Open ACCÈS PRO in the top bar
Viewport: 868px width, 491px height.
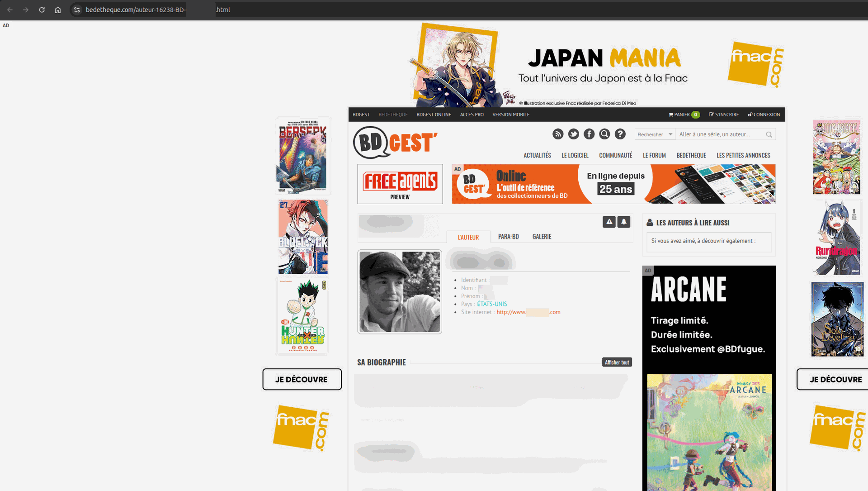click(472, 114)
